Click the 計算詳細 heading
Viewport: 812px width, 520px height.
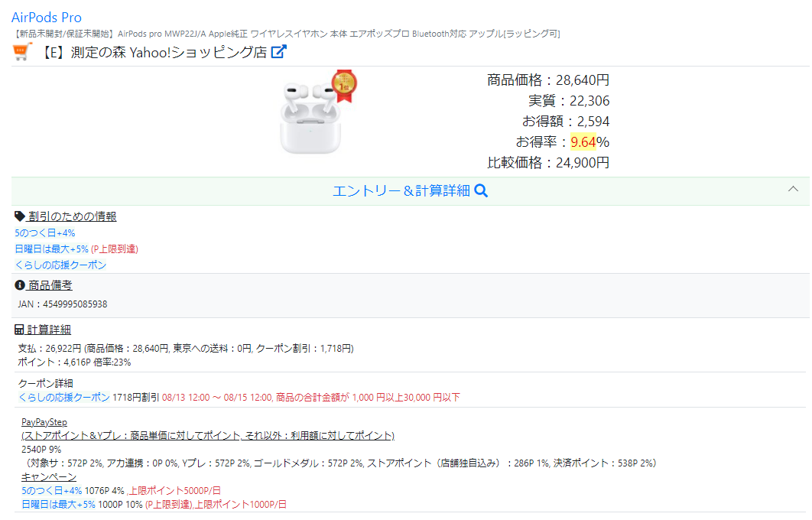[49, 330]
